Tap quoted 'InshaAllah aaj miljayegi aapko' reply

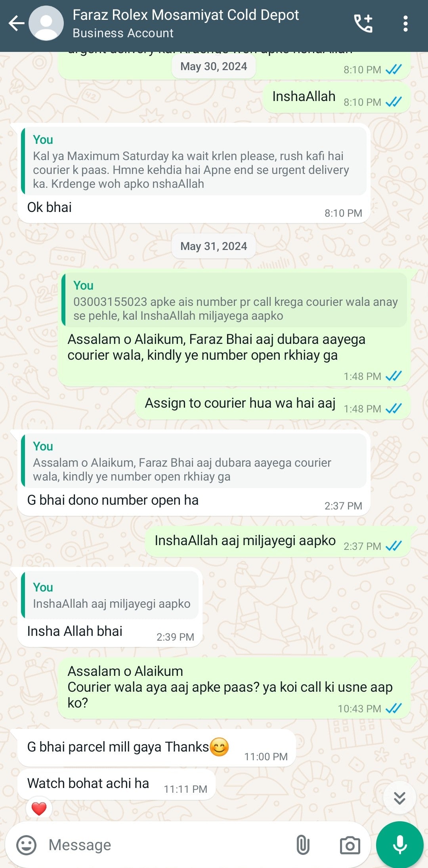[x=109, y=595]
